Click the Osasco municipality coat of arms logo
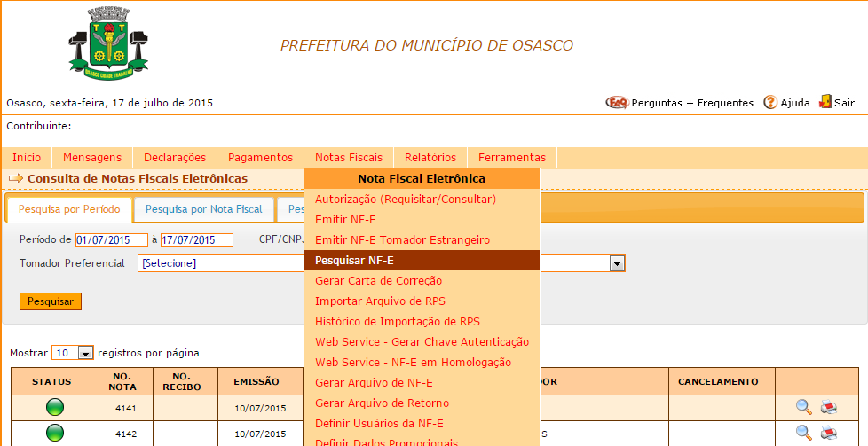The height and width of the screenshot is (446, 868). pos(108,44)
